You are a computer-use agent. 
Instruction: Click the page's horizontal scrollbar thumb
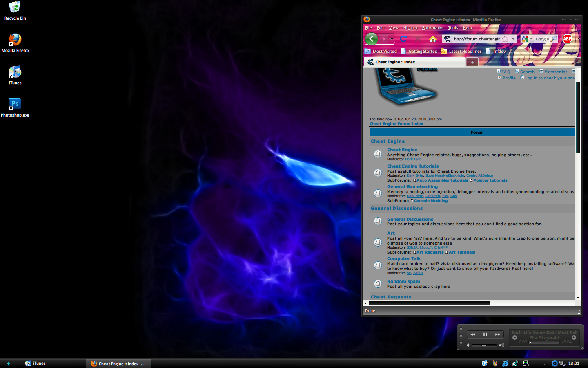[x=430, y=303]
